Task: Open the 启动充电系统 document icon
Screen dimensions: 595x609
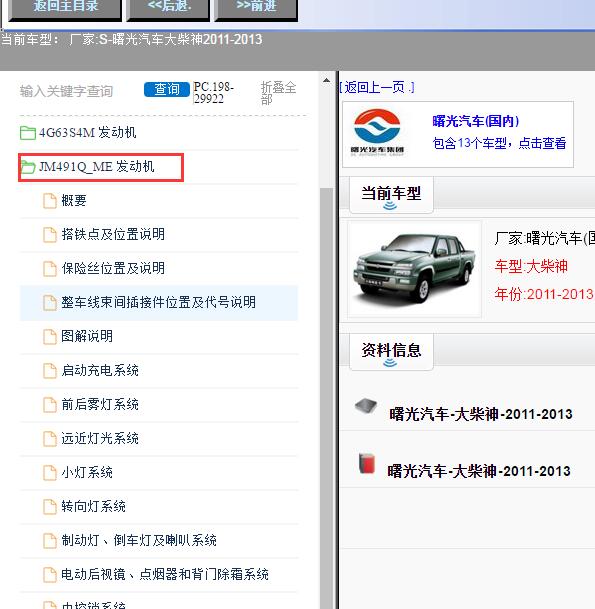Action: point(50,371)
